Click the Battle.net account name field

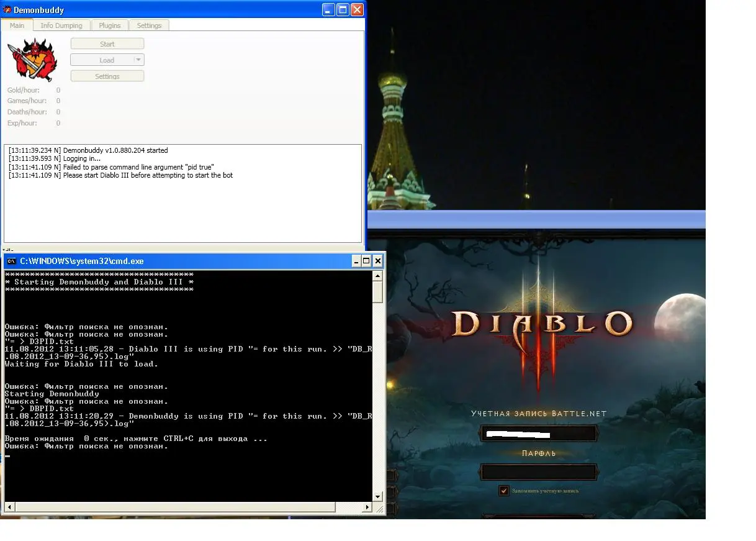click(x=539, y=434)
